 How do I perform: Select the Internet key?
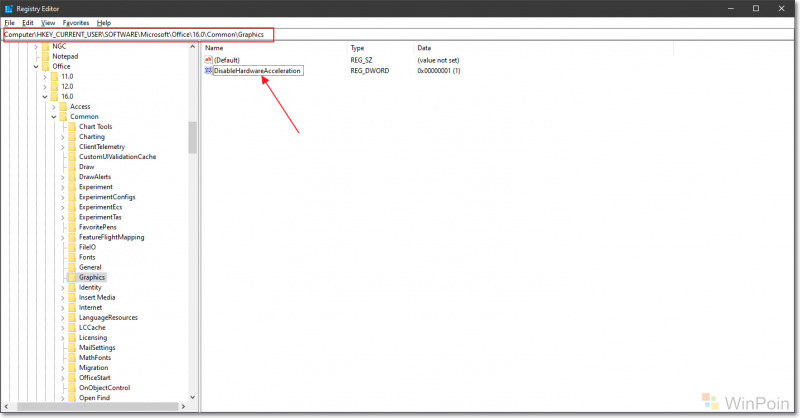(90, 308)
